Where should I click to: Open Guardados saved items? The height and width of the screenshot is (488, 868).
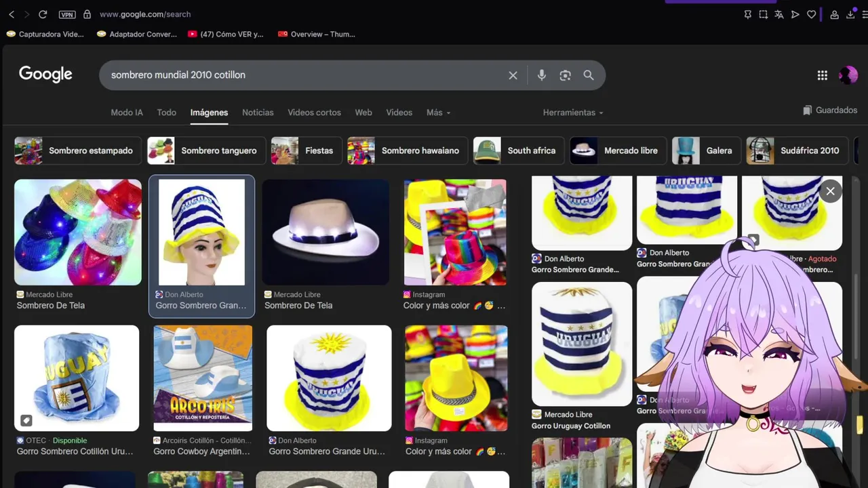pyautogui.click(x=830, y=110)
